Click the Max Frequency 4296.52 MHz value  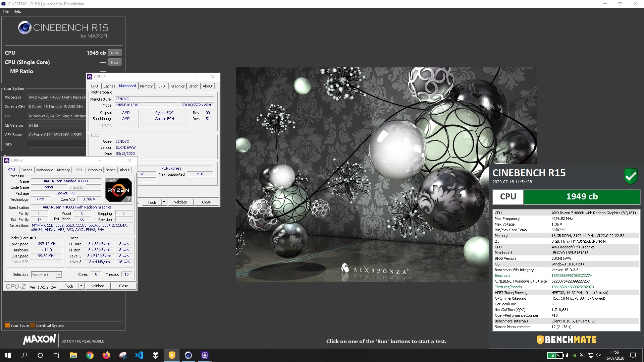562,219
